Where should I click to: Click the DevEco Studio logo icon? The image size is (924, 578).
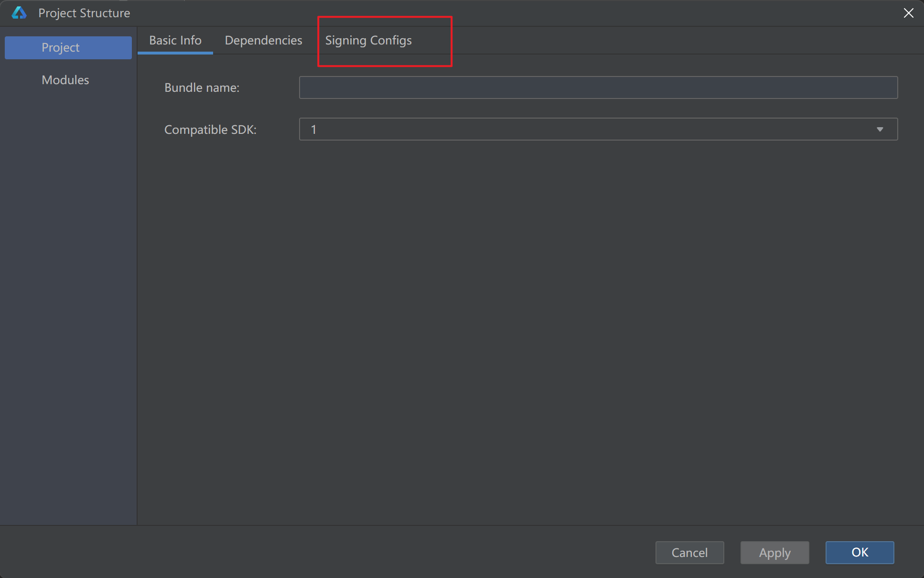(19, 13)
